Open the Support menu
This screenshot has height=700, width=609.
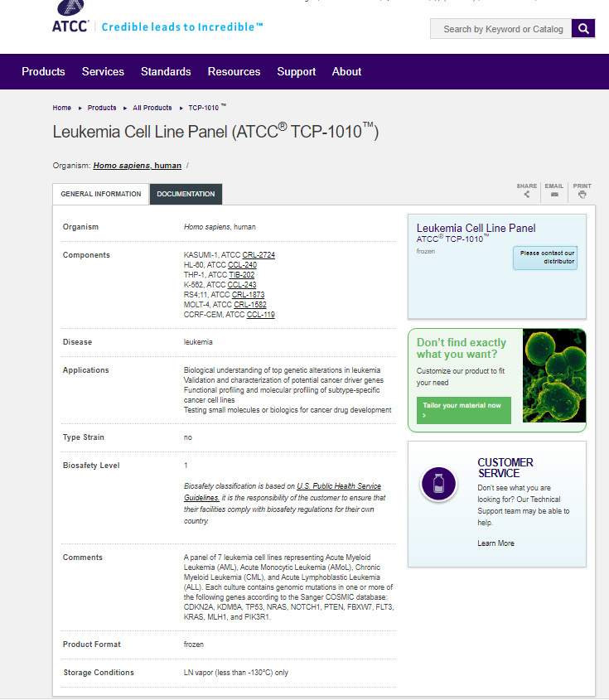pyautogui.click(x=297, y=71)
